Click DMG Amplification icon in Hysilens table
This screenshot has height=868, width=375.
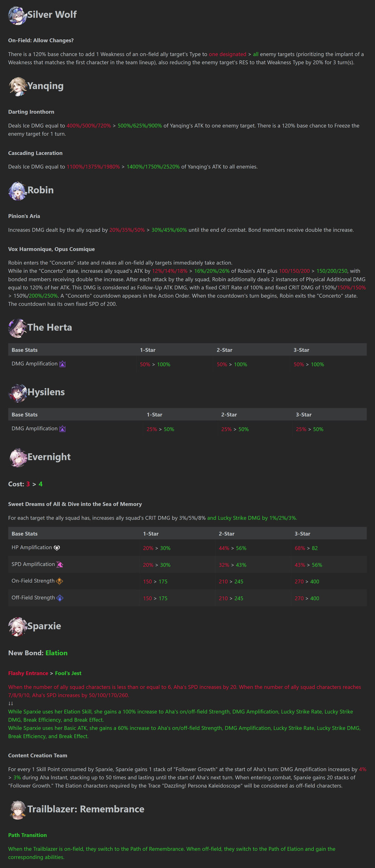click(62, 429)
